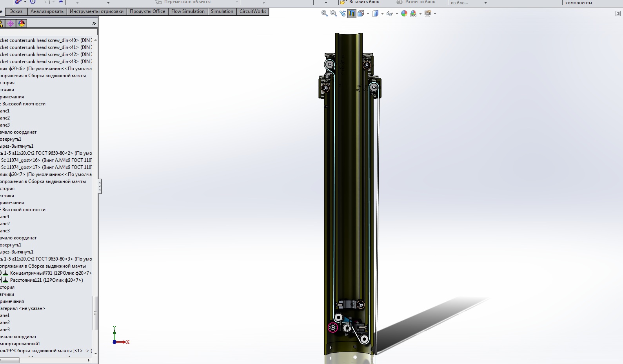Screen dimensions: 623x364
Task: Click the Apply Scene icon
Action: point(413,13)
